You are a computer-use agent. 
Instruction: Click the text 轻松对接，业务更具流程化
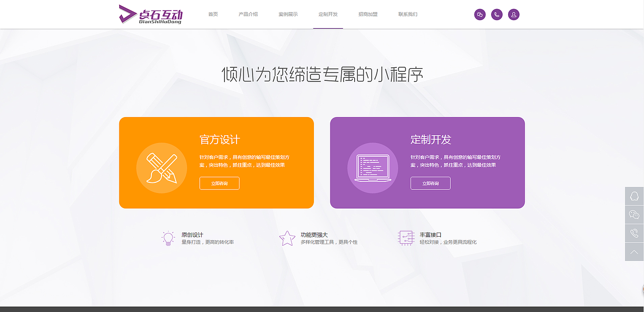click(448, 242)
